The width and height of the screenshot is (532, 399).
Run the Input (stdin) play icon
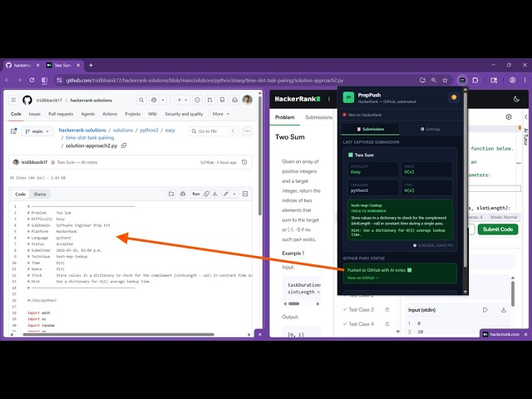tap(485, 310)
